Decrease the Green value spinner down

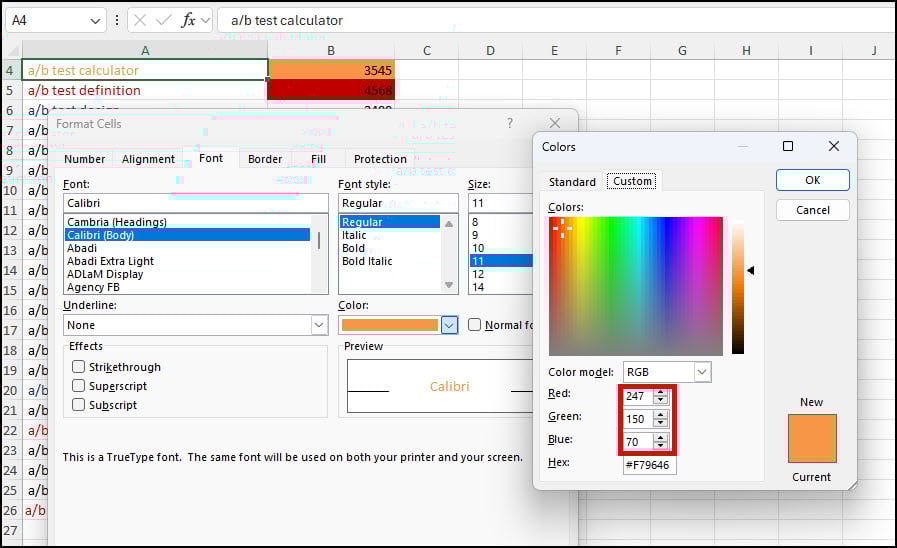661,422
